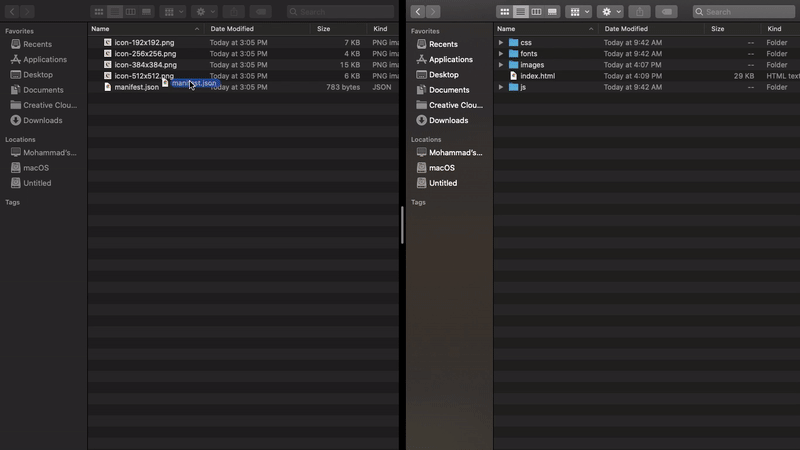
Task: Go back in the left Finder window
Action: pyautogui.click(x=12, y=12)
